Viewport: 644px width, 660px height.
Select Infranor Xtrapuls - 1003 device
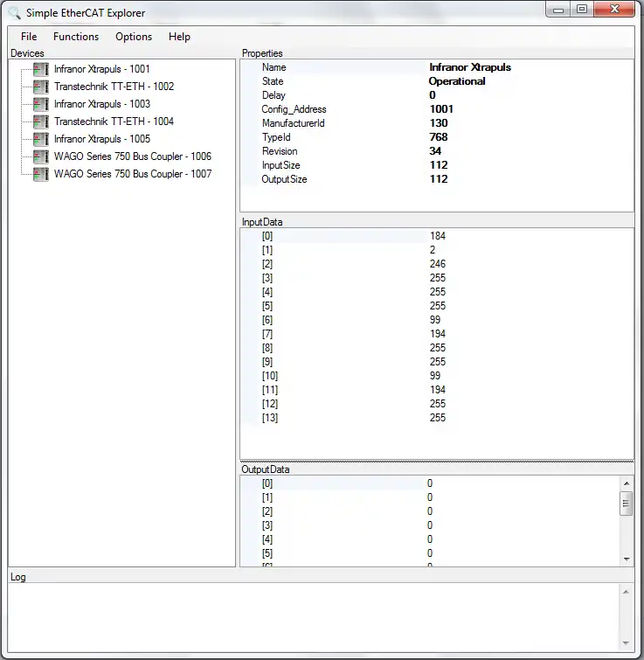[x=101, y=104]
